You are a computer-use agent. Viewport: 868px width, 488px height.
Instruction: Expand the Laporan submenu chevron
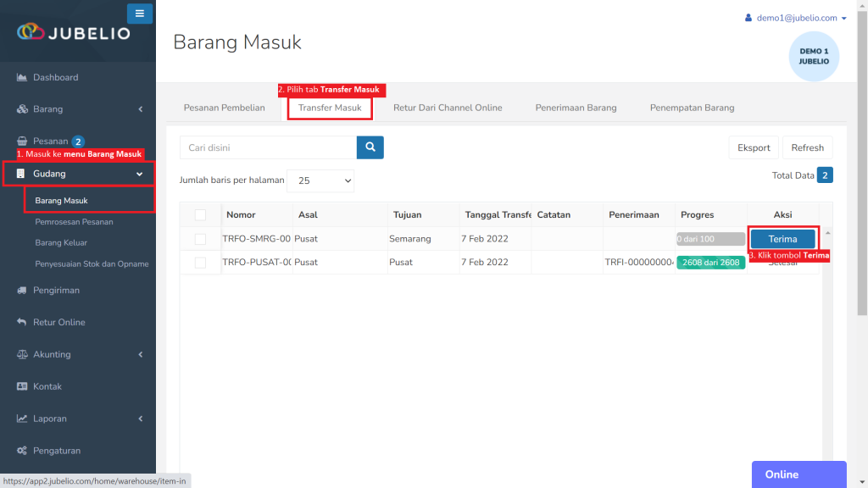pos(141,419)
